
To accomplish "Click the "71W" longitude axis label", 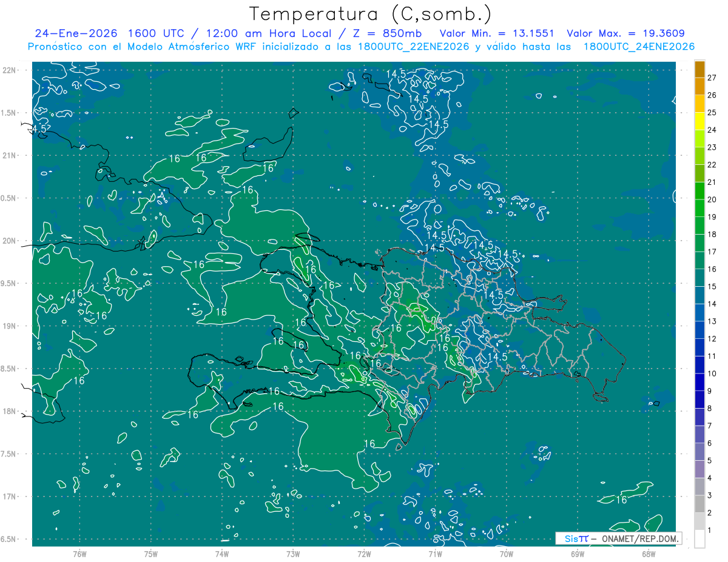I will [435, 554].
